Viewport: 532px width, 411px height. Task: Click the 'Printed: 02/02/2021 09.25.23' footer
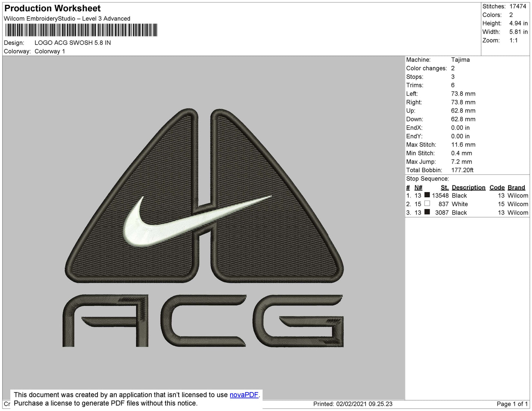coord(353,404)
